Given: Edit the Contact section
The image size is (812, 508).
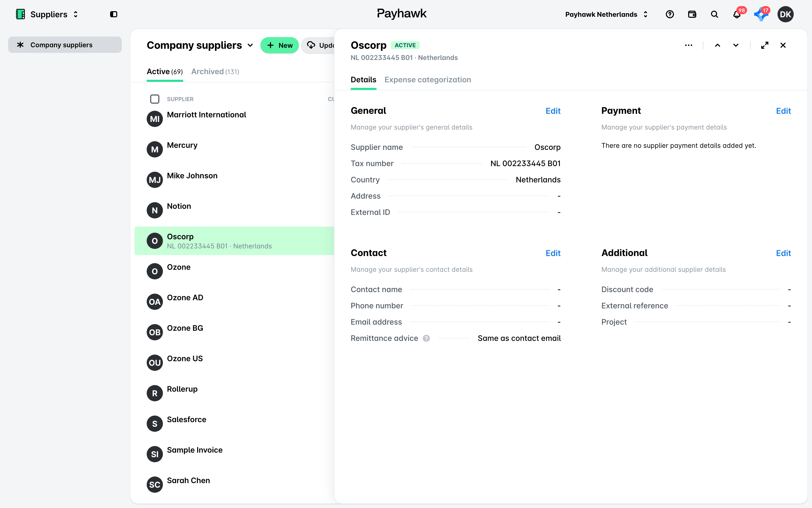Looking at the screenshot, I should (x=553, y=253).
